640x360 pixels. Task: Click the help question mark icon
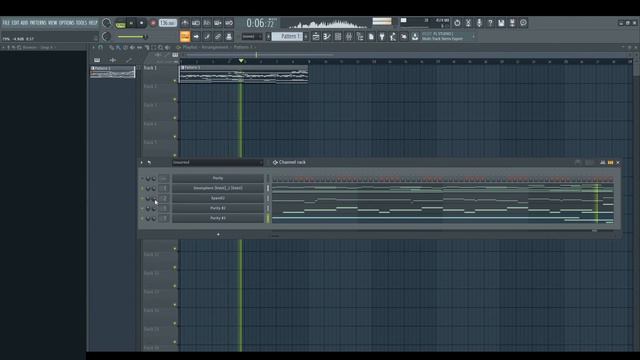[x=490, y=23]
